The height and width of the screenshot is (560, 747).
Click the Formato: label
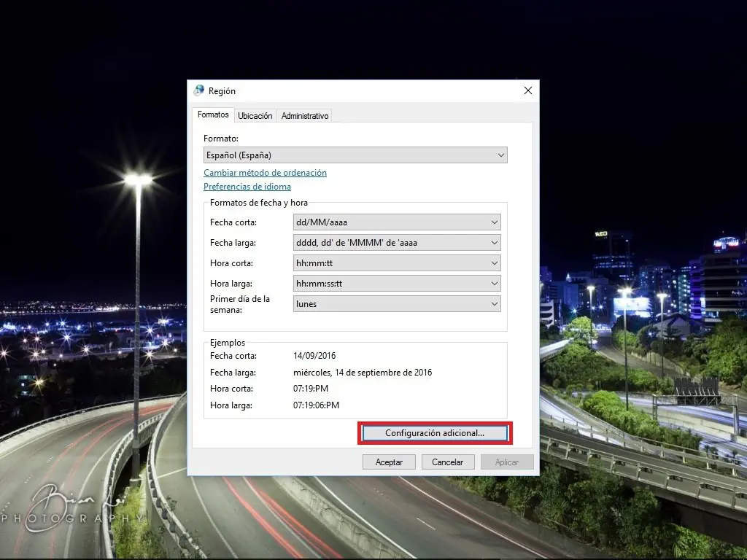tap(221, 139)
